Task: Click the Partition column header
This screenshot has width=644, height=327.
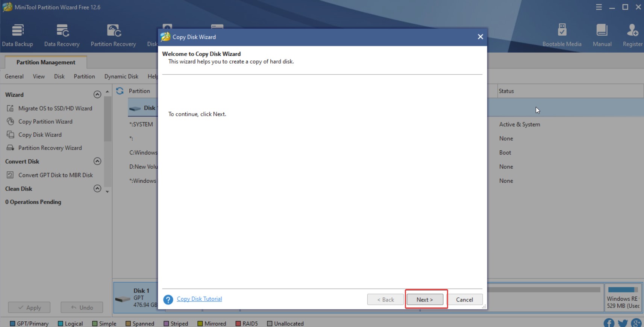Action: point(139,91)
